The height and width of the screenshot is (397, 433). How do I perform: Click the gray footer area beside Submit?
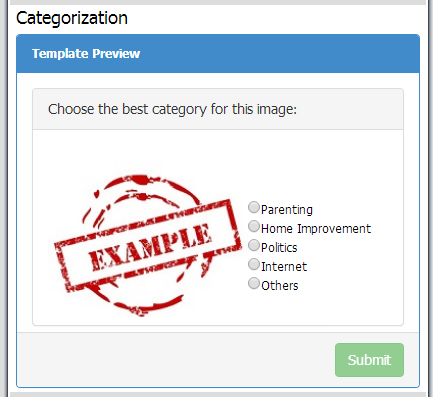click(x=175, y=360)
